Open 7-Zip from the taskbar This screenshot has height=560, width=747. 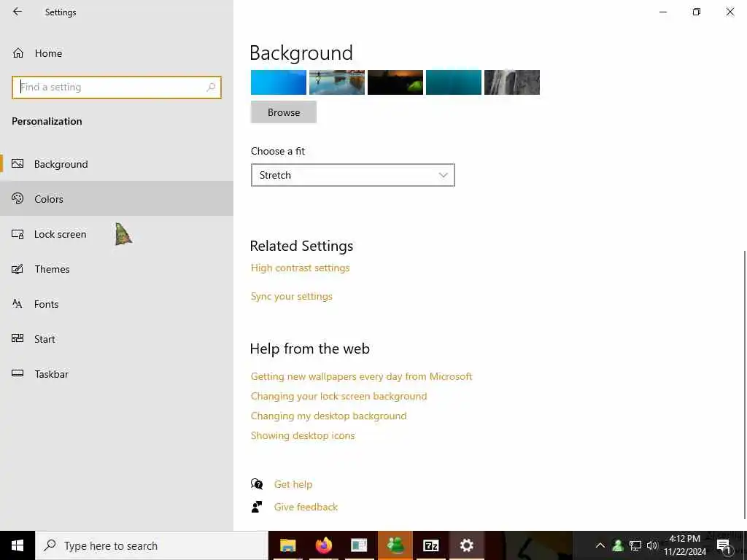click(x=430, y=545)
